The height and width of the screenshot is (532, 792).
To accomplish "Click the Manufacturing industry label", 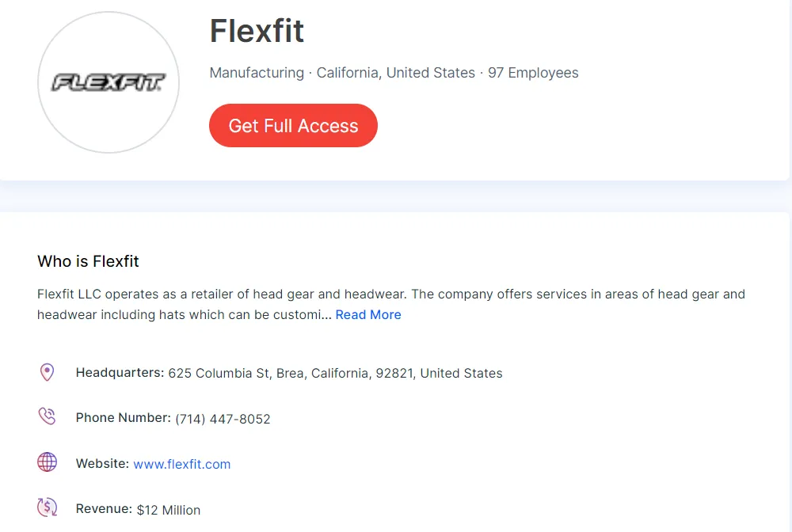I will 257,72.
